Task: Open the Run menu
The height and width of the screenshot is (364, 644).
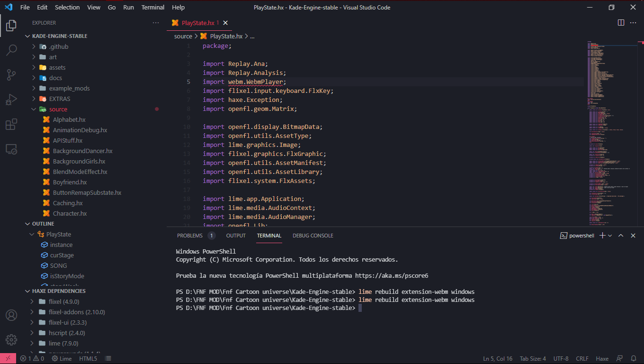Action: [x=128, y=7]
